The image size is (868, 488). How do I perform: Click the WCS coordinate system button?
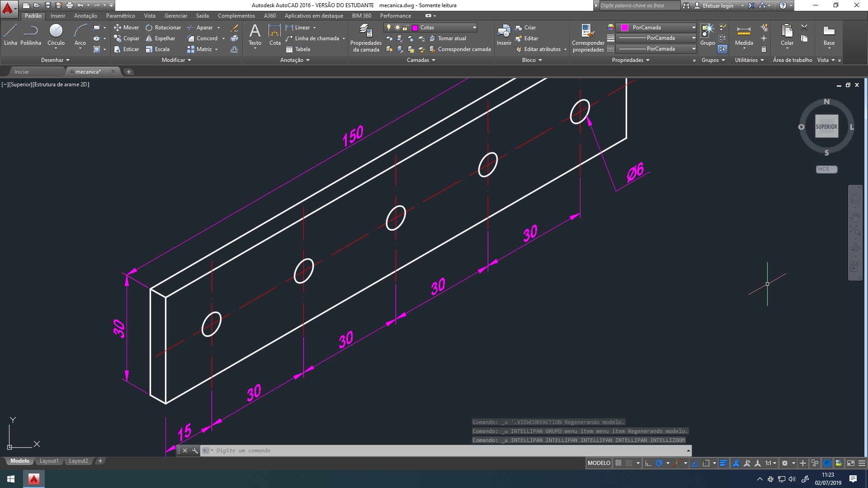[826, 169]
